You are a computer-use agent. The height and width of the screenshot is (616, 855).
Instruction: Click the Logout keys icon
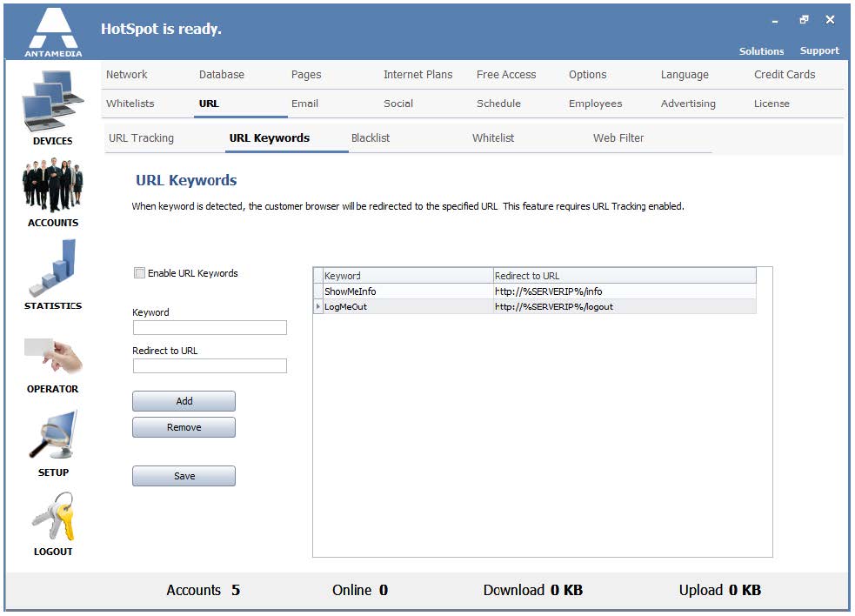pos(53,516)
